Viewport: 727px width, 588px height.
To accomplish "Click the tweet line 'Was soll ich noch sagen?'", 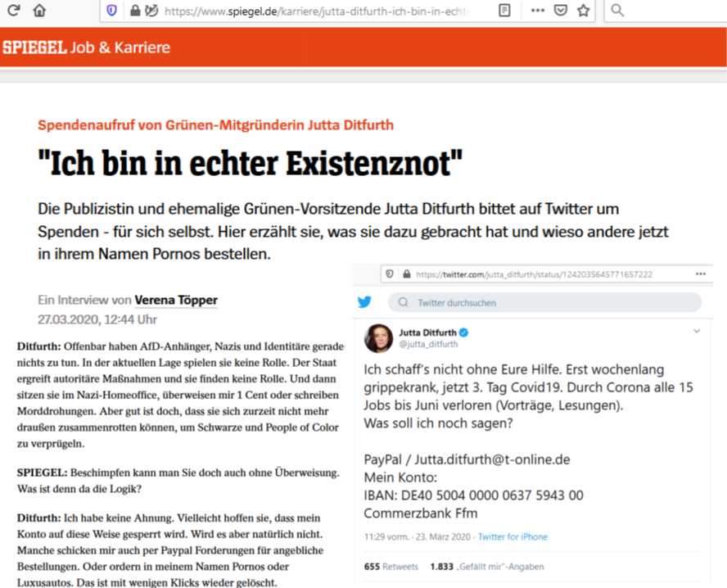I will coord(438,423).
